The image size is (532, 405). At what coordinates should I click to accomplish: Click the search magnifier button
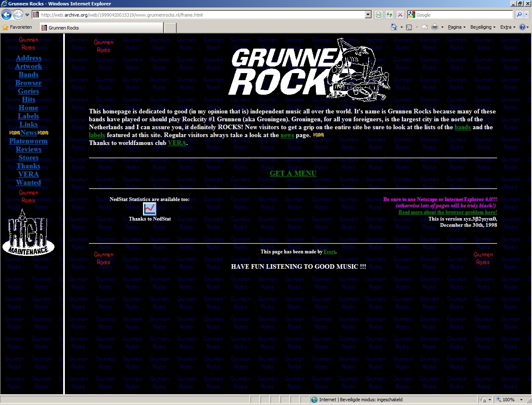[x=519, y=15]
